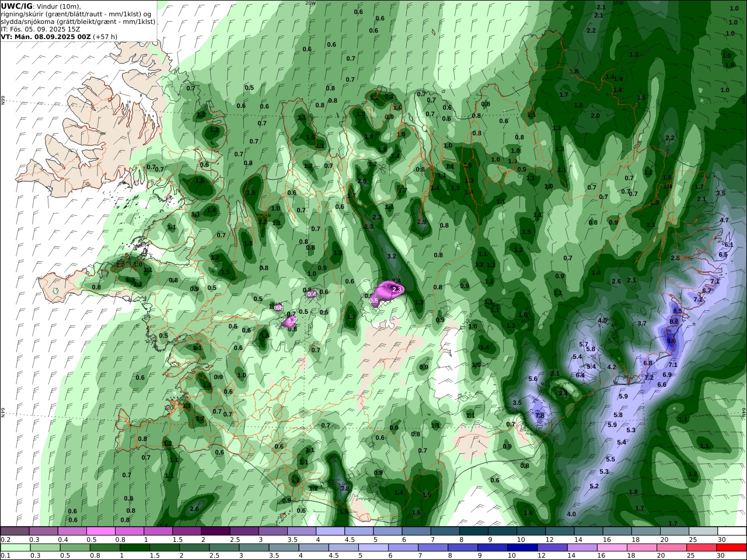Click the palest green swatch starting the lower legend
This screenshot has height=560, width=747.
click(15, 548)
